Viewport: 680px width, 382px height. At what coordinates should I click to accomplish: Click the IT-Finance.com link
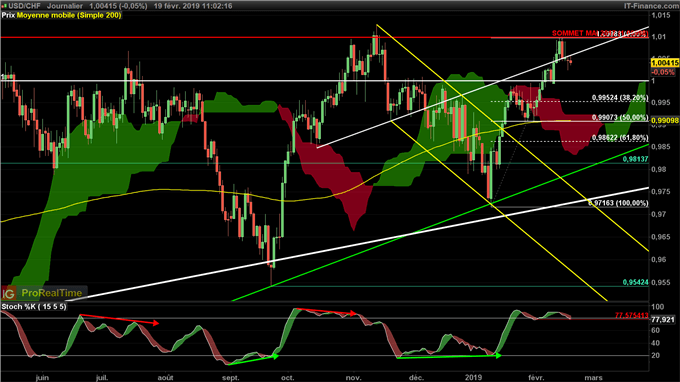[654, 6]
